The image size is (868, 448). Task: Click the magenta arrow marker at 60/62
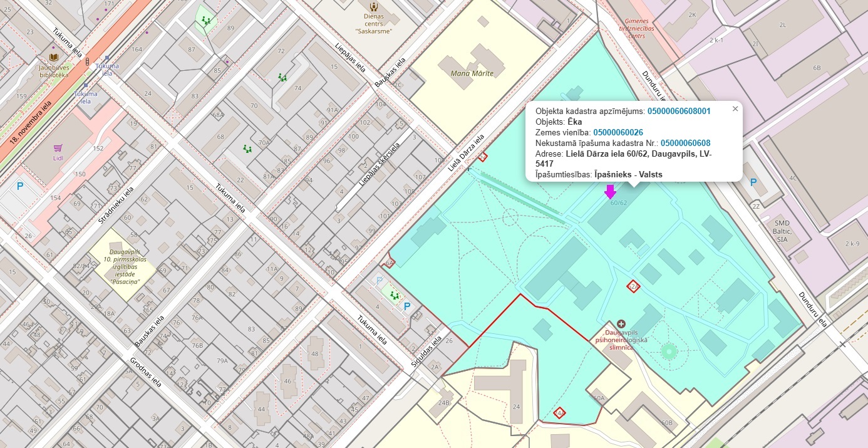point(609,191)
